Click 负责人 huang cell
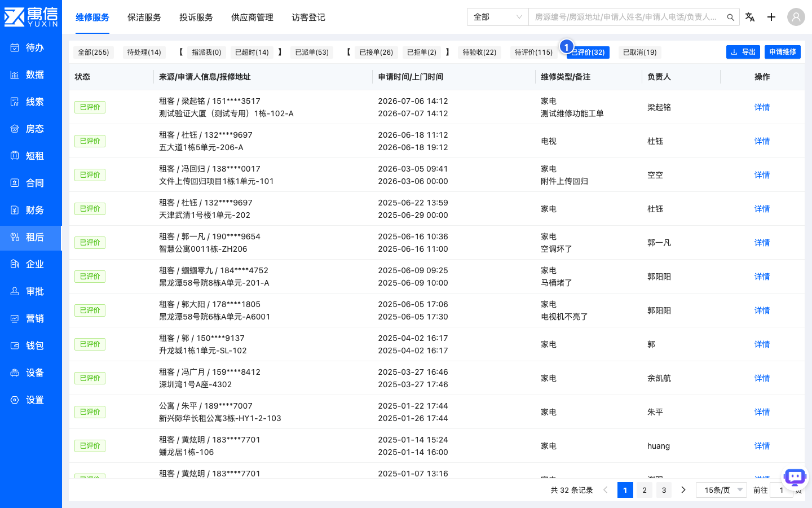This screenshot has width=812, height=508. click(659, 446)
